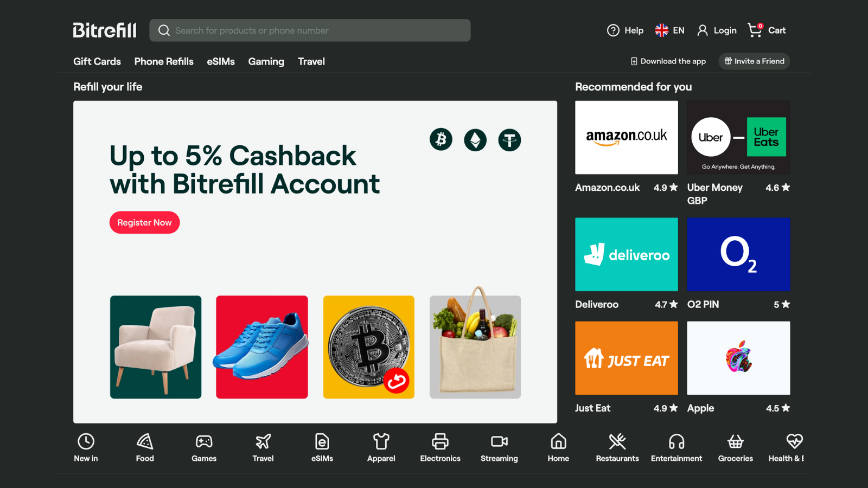Open the Apparel shirt icon category
Image resolution: width=868 pixels, height=488 pixels.
(x=381, y=441)
